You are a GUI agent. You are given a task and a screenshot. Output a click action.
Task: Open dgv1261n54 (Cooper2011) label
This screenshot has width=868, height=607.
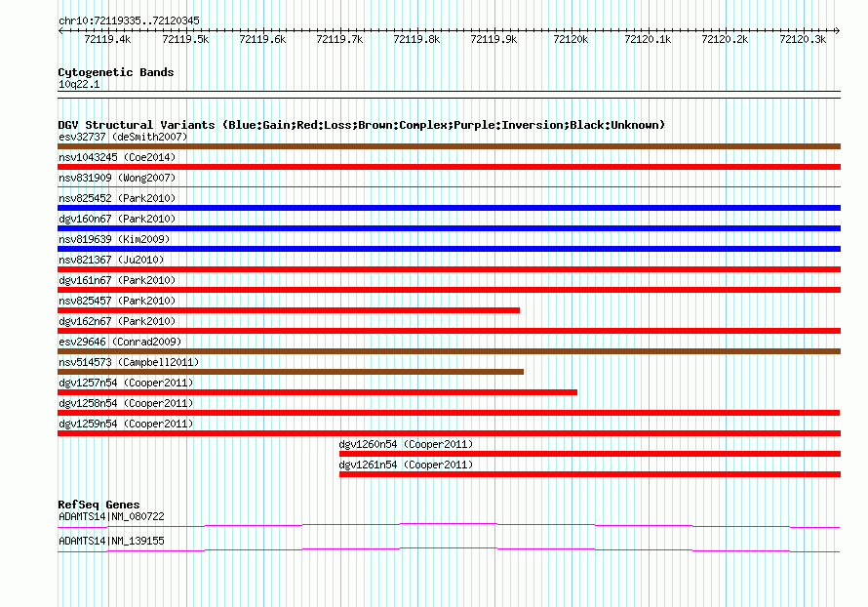(406, 465)
